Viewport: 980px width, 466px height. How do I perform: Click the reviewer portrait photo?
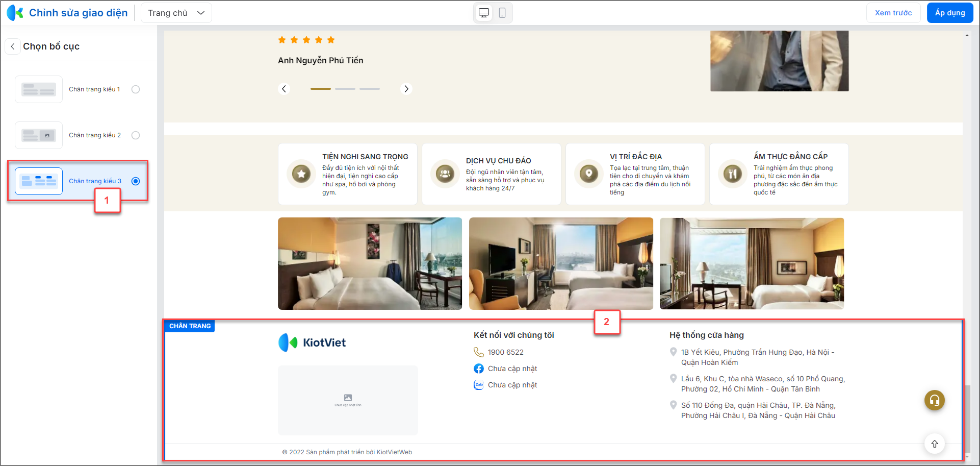[780, 61]
